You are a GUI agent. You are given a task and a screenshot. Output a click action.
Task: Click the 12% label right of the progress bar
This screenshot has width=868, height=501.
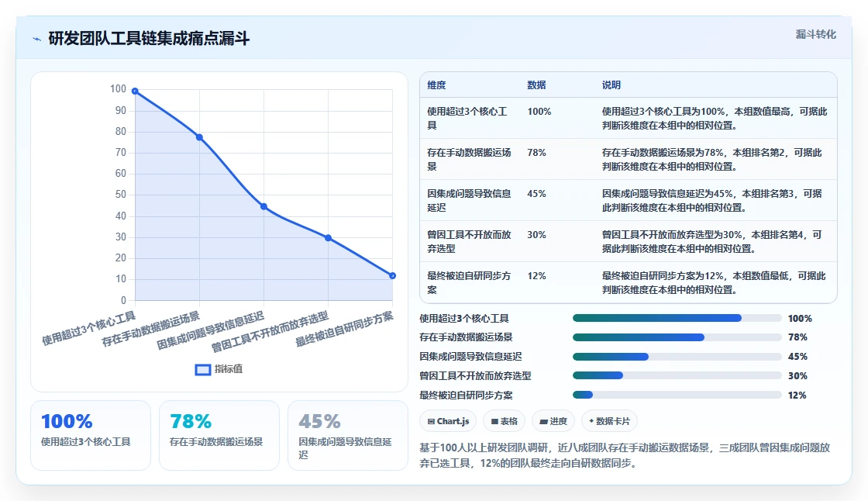pyautogui.click(x=797, y=396)
